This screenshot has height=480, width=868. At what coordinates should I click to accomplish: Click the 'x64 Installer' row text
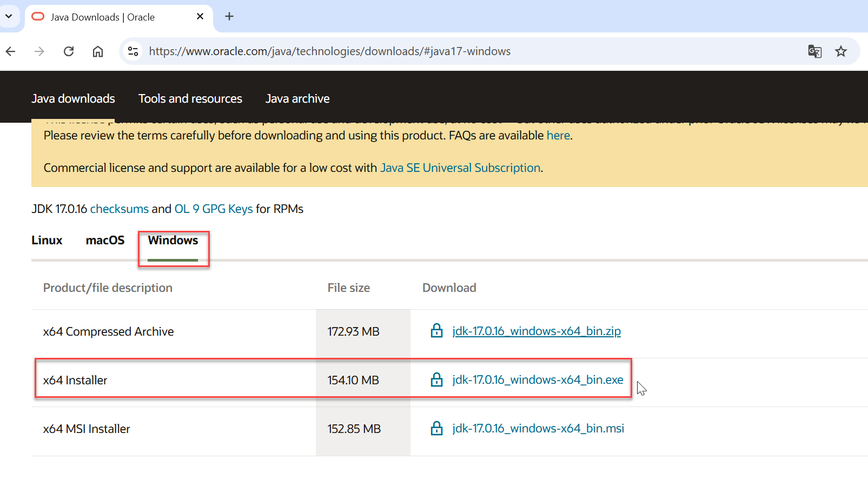tap(75, 380)
